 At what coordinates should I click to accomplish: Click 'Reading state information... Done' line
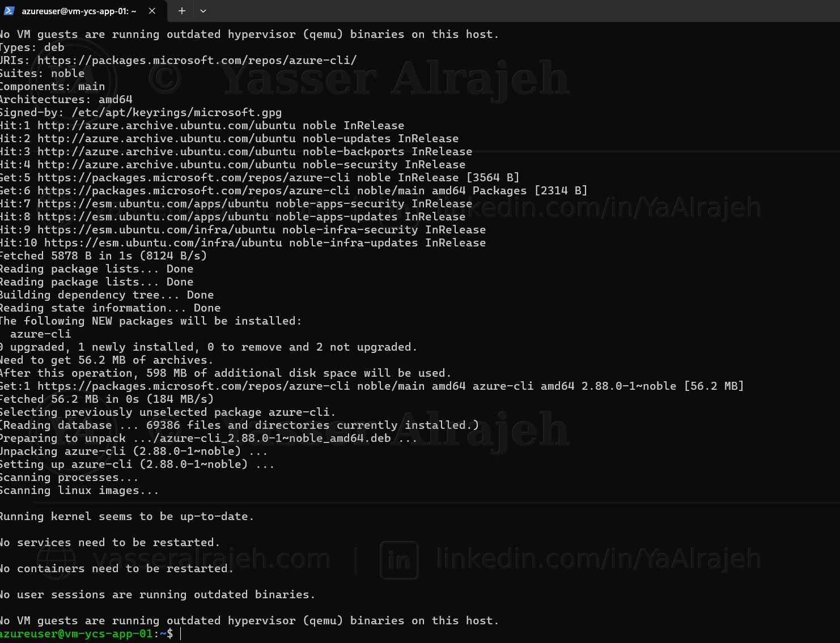click(x=111, y=308)
